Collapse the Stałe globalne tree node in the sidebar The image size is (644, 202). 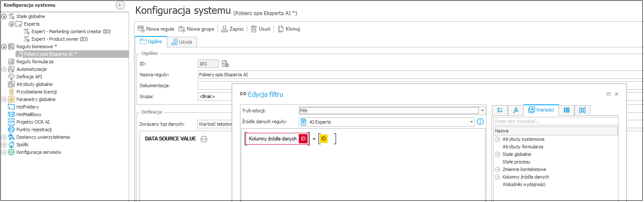pyautogui.click(x=4, y=16)
